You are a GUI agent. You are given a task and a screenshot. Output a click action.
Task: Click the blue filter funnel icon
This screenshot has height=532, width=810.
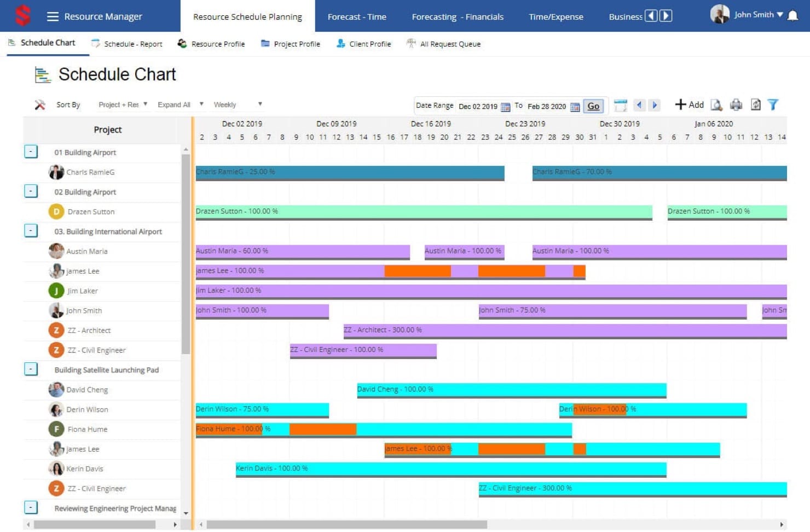pyautogui.click(x=773, y=105)
